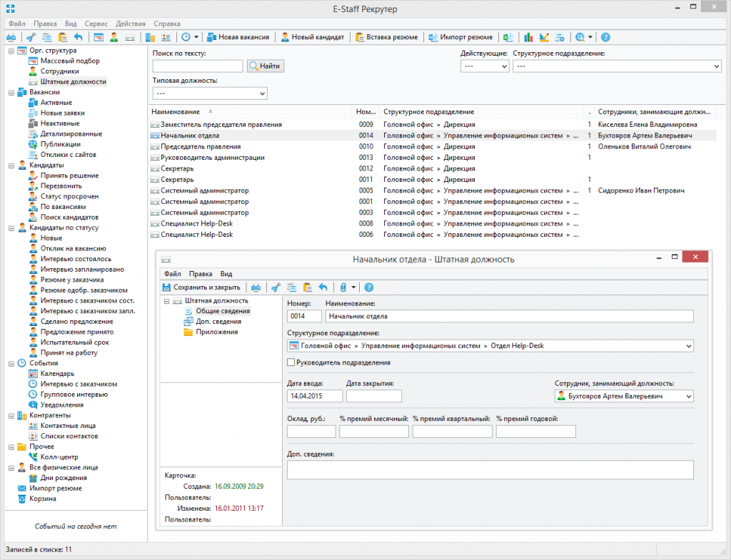Click the copy icon in main toolbar
Image resolution: width=731 pixels, height=560 pixels.
coord(47,37)
